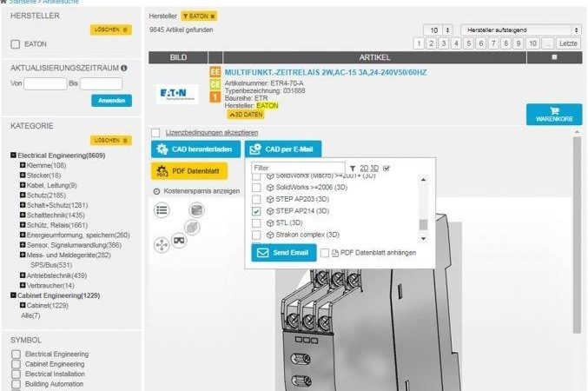Check SolidWorks >=2006 (3D) format

click(x=256, y=187)
